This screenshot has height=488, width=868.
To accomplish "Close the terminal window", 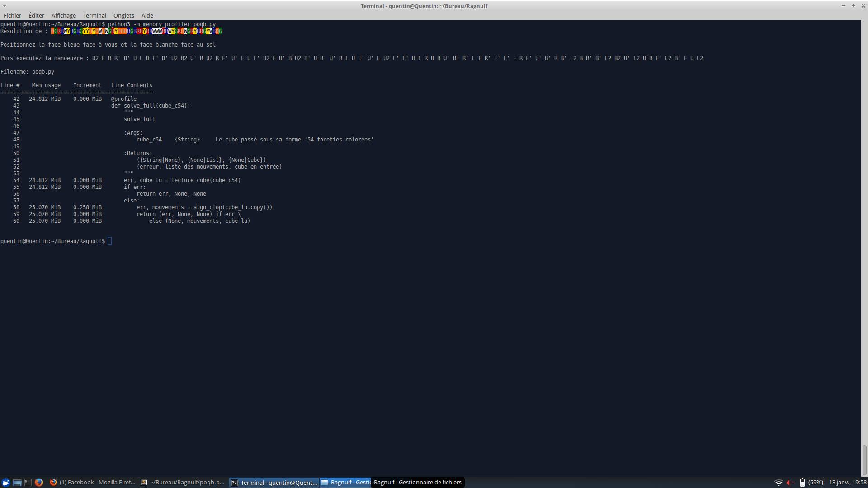I will coord(863,6).
